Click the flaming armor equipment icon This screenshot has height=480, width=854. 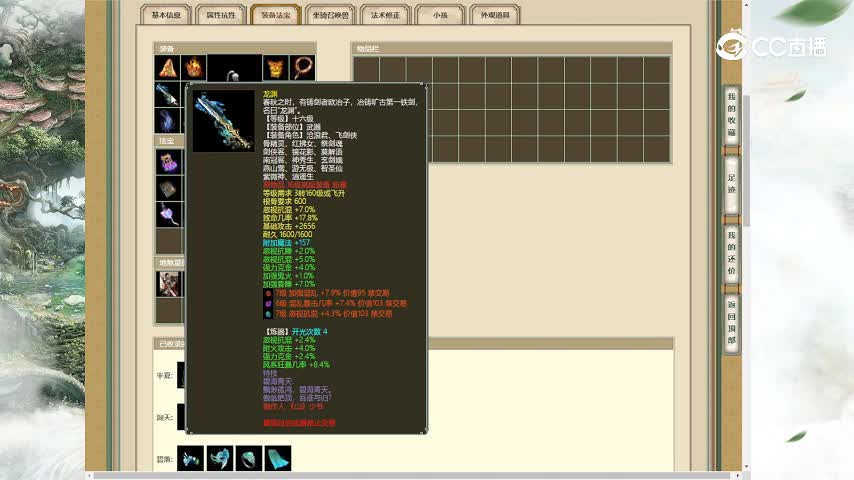pos(194,68)
